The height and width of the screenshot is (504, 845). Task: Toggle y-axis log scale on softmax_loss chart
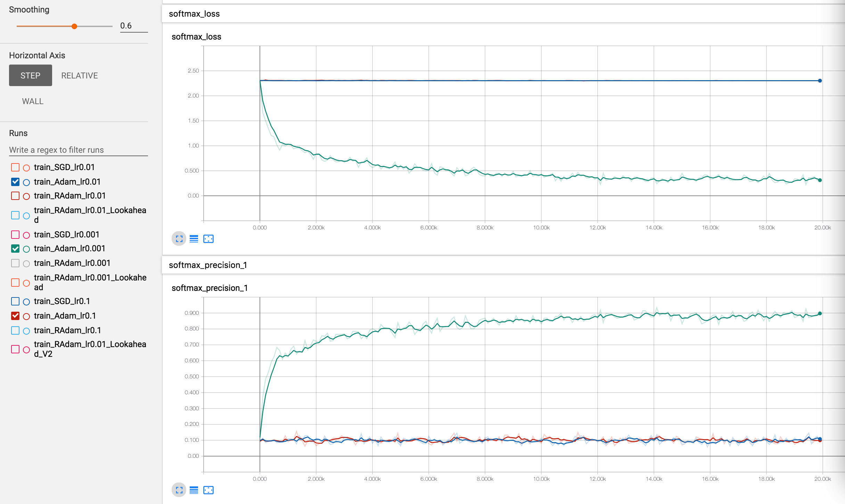click(194, 239)
